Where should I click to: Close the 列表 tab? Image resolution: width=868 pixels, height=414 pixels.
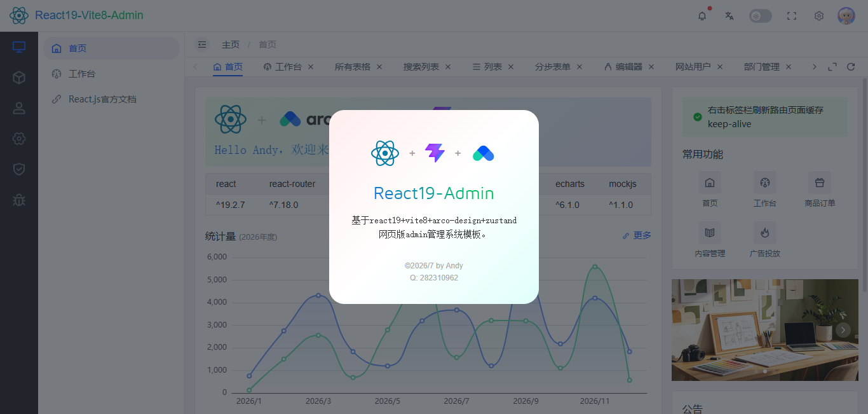pos(511,67)
